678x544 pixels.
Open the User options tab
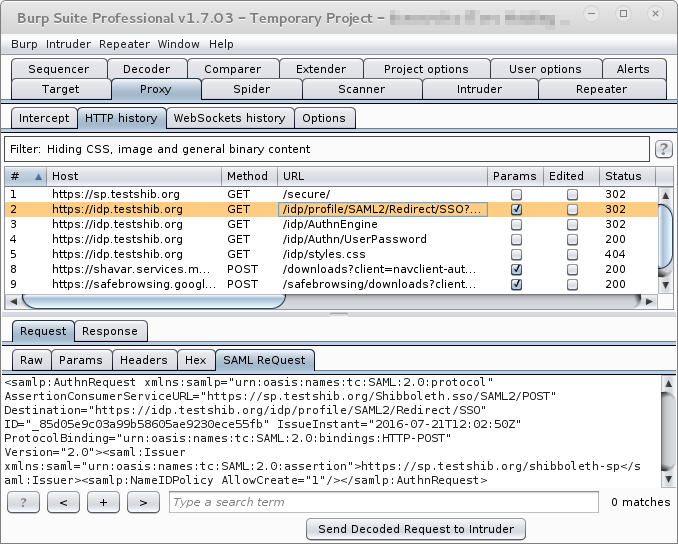coord(545,69)
